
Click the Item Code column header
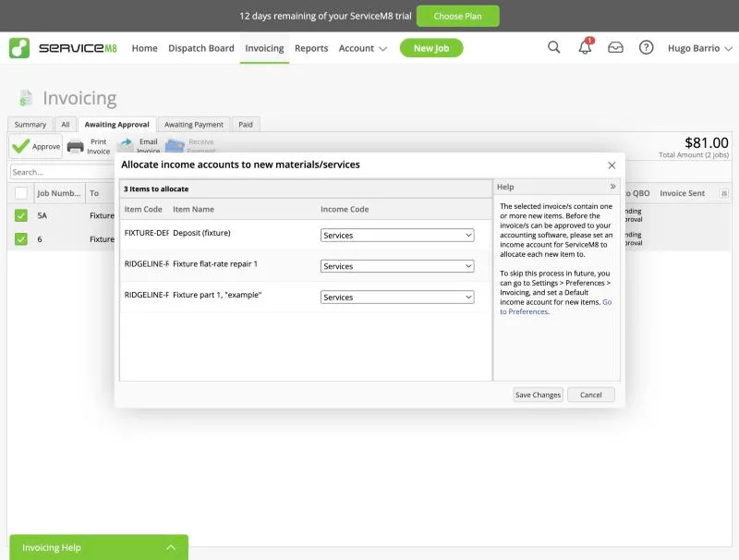pyautogui.click(x=143, y=209)
